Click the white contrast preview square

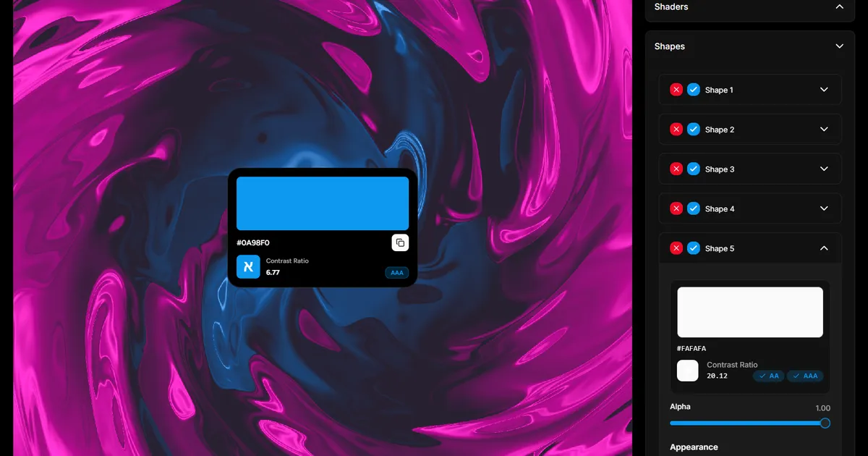point(687,371)
